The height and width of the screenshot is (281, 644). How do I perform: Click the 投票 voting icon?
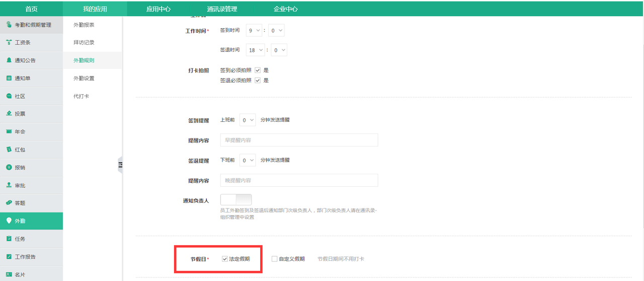[x=9, y=114]
